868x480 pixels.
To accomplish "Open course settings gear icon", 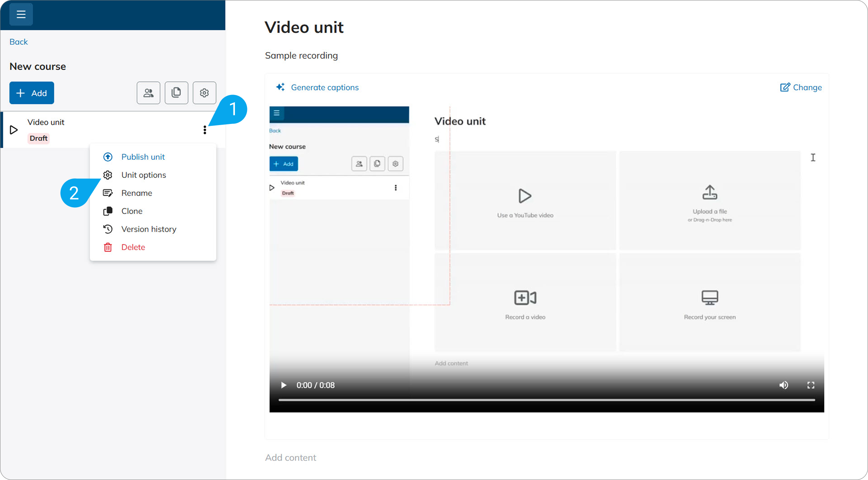I will (x=204, y=93).
